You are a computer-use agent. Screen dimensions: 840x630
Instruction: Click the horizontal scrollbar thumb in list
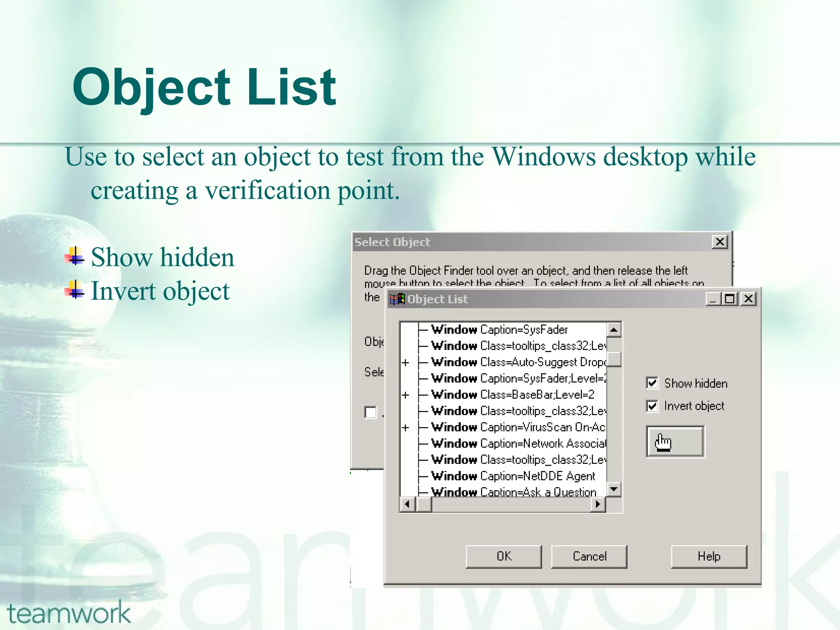click(424, 504)
